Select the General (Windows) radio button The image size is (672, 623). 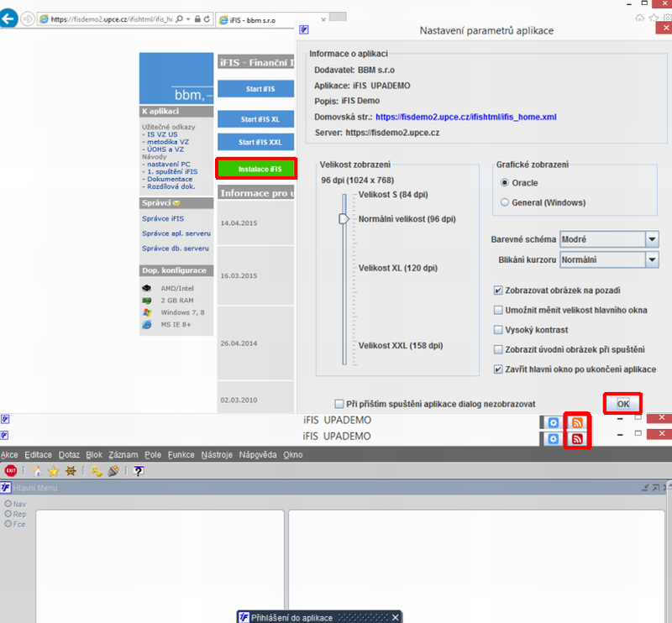[505, 202]
